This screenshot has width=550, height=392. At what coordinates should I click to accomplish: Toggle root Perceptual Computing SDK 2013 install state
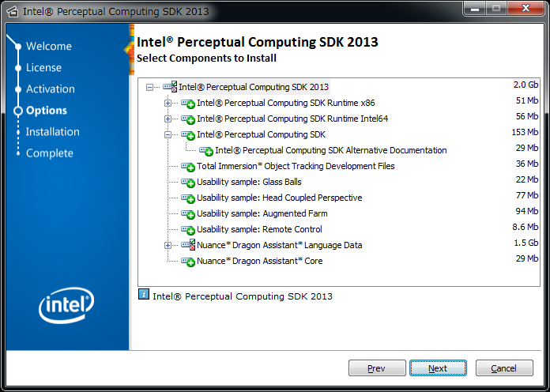[170, 87]
